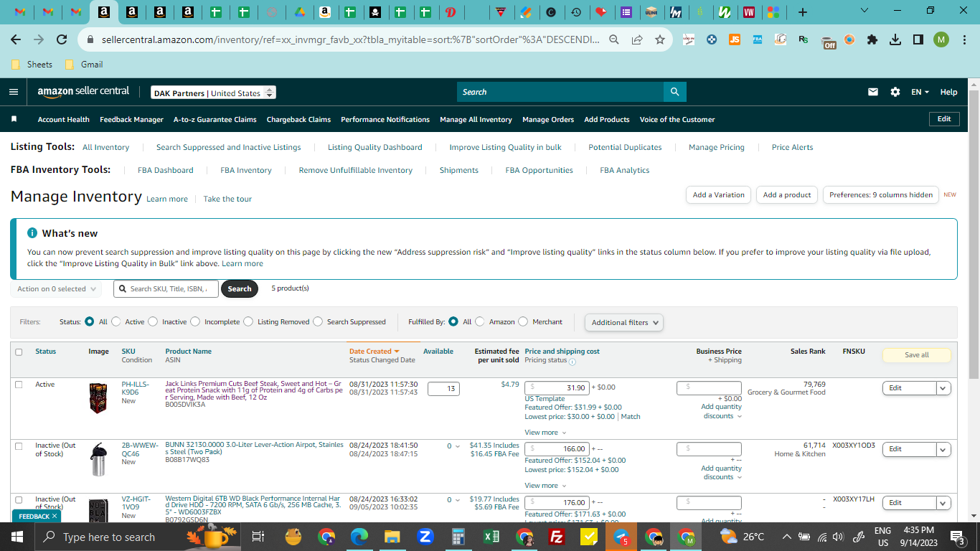This screenshot has width=980, height=551.
Task: Open the Voice of the Customer page
Action: pos(677,120)
